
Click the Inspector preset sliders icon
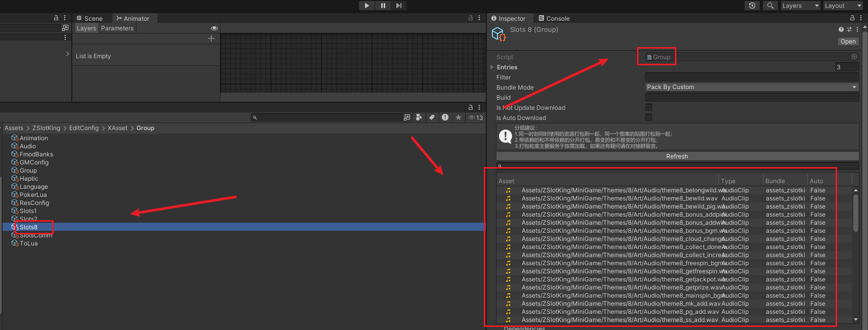click(849, 29)
